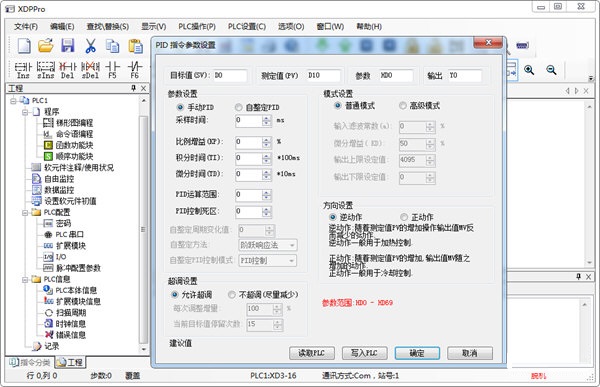Viewport: 600px width, 387px height.
Task: Paste using the clipboard icon
Action: 135,46
